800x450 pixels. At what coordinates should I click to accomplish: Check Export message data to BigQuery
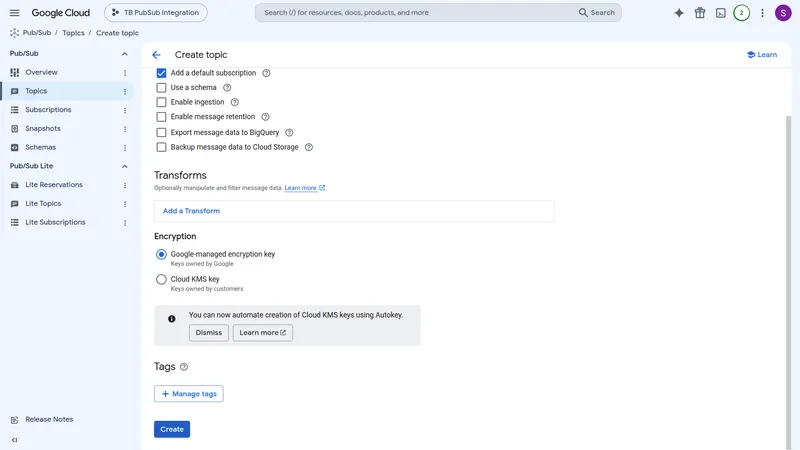click(x=161, y=133)
